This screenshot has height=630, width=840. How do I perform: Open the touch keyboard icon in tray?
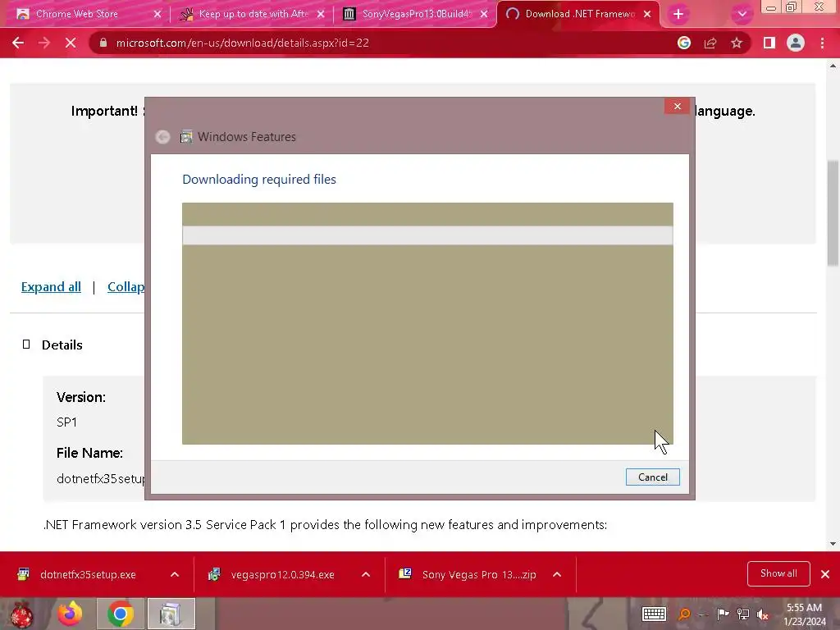[x=654, y=614]
